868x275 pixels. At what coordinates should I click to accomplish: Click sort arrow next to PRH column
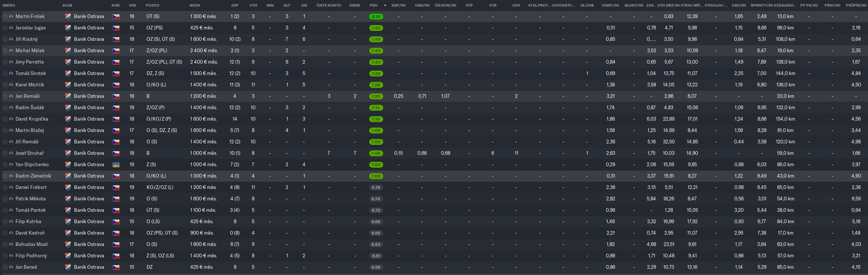385,6
